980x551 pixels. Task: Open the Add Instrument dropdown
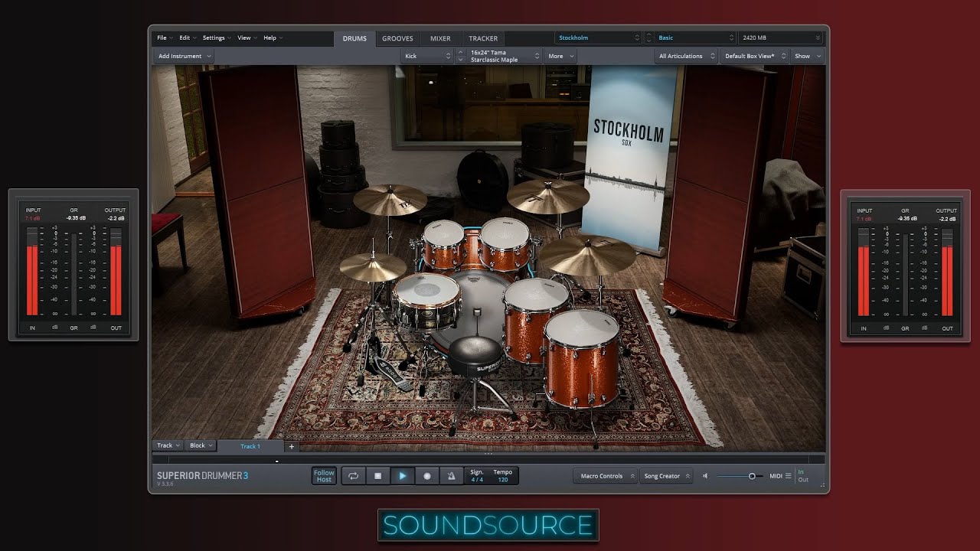pyautogui.click(x=184, y=56)
